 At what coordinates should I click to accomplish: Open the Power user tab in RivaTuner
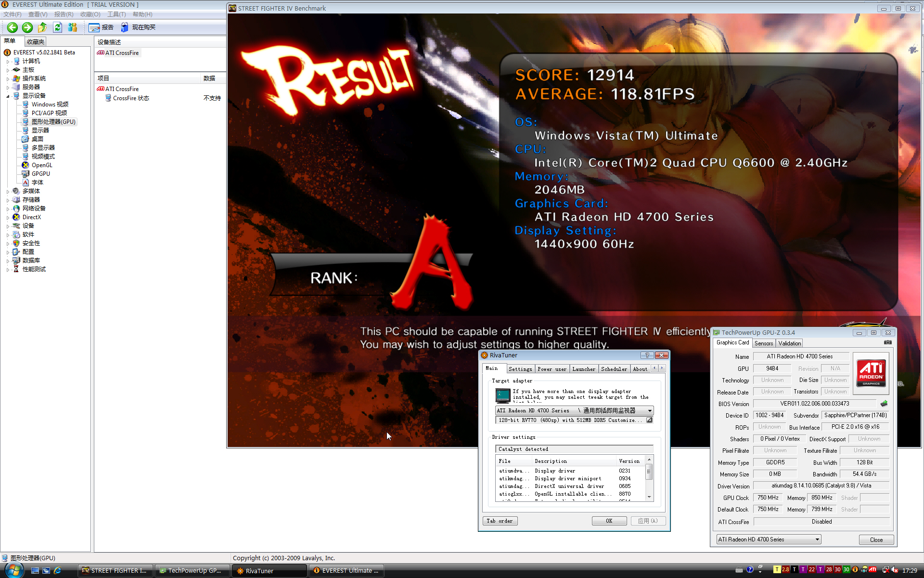point(552,369)
